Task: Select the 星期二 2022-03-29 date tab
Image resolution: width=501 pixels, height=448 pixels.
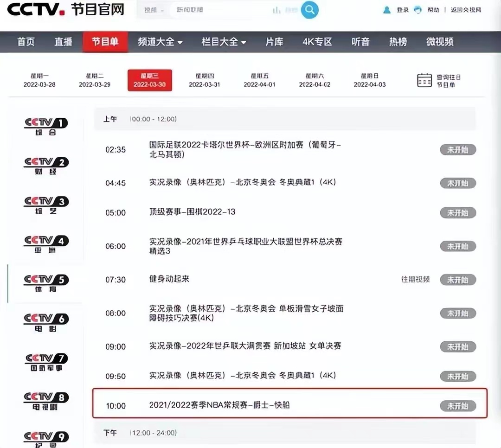Action: pos(95,80)
